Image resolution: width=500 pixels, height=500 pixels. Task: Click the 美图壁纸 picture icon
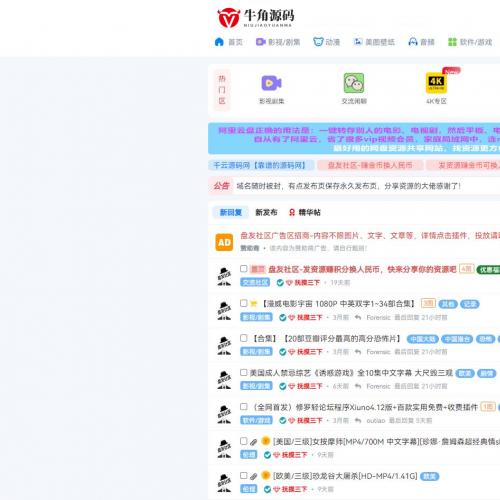[x=358, y=42]
